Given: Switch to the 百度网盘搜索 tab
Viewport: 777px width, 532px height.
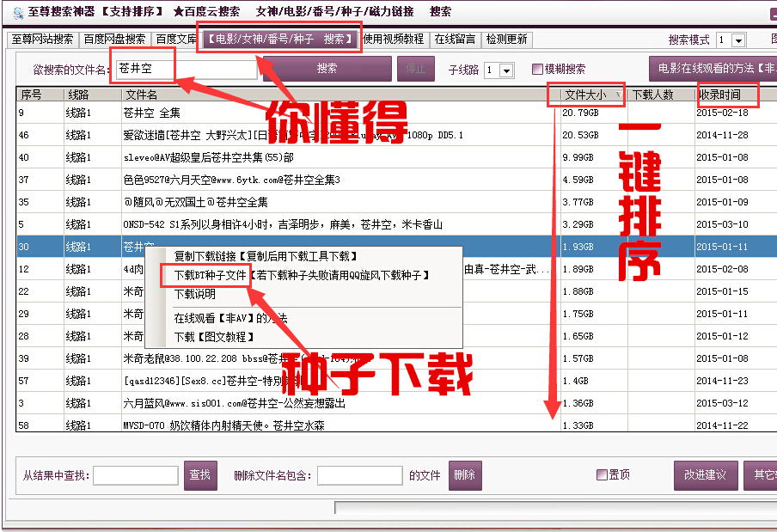Looking at the screenshot, I should point(114,40).
